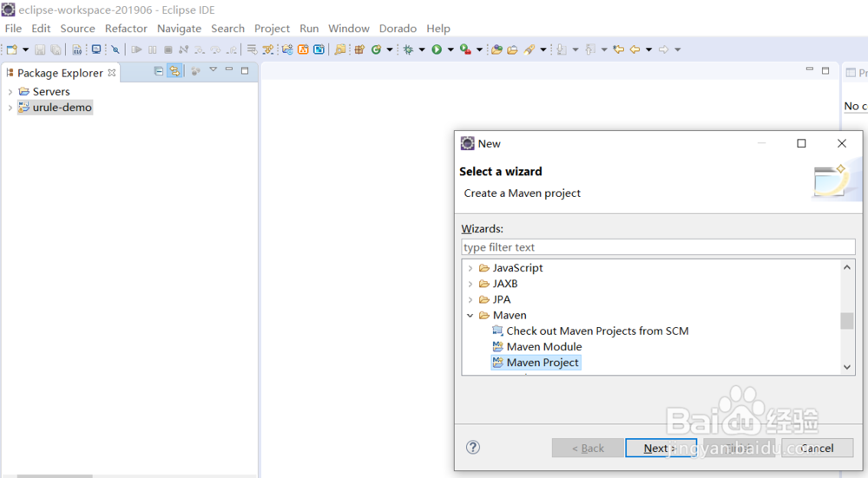Toggle Skip All Breakpoints in toolbar
The width and height of the screenshot is (868, 478).
[x=115, y=49]
